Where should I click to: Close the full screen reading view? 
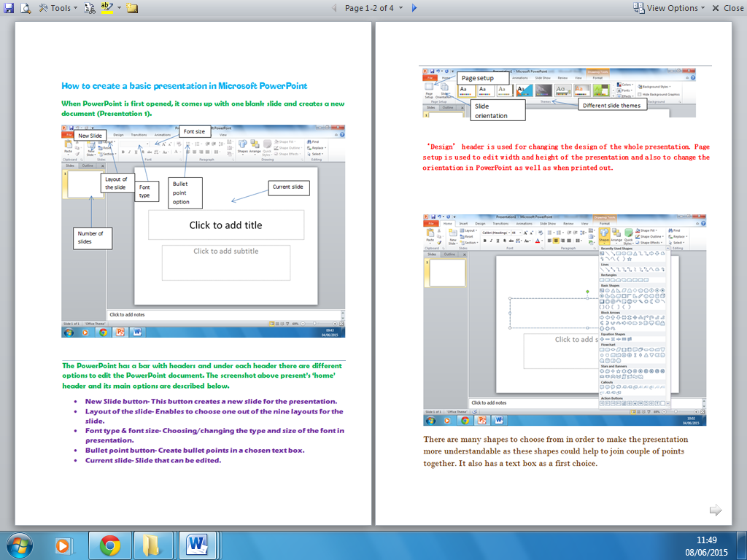tap(727, 7)
